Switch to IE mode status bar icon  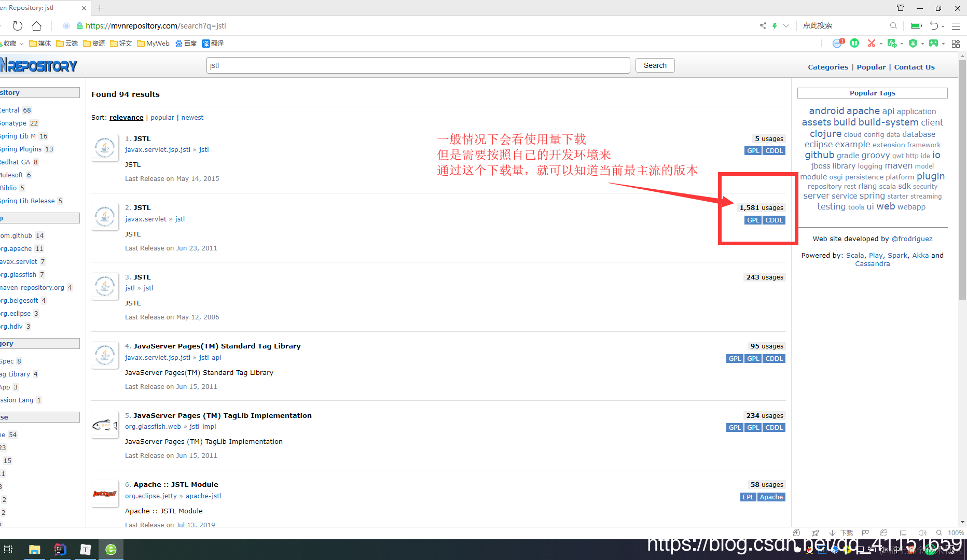883,533
